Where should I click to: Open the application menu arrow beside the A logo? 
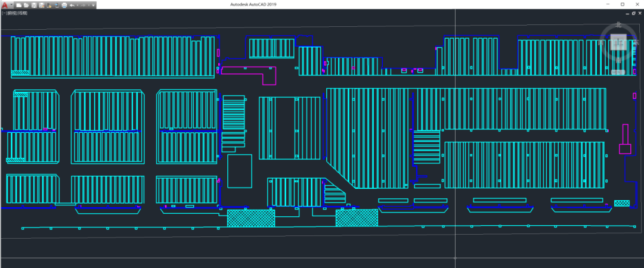[11, 5]
